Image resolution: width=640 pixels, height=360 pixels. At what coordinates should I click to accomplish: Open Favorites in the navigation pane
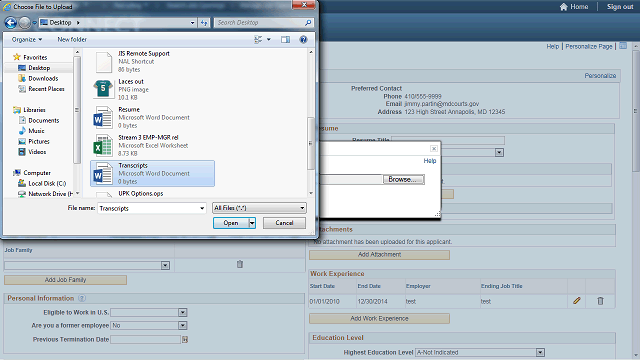point(35,58)
